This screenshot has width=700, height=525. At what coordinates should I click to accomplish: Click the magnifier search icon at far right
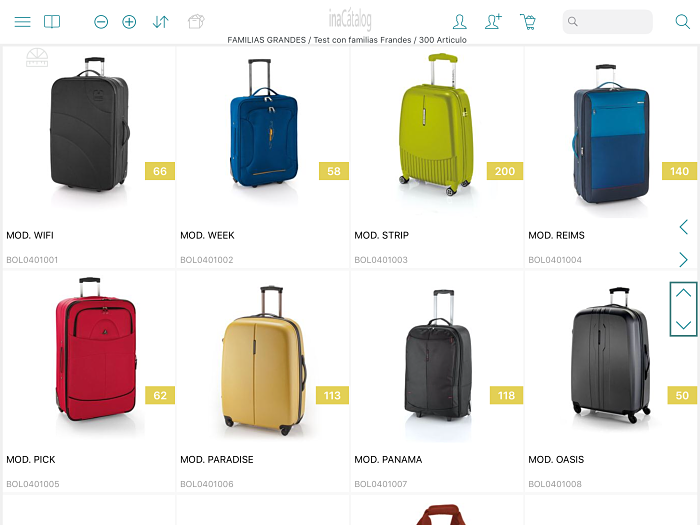click(x=682, y=21)
